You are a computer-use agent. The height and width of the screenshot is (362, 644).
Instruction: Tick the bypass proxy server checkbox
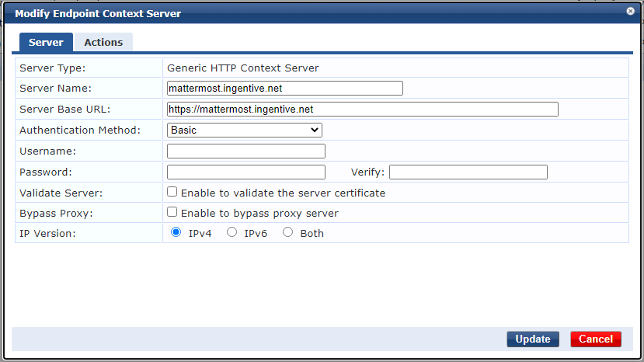click(x=172, y=212)
